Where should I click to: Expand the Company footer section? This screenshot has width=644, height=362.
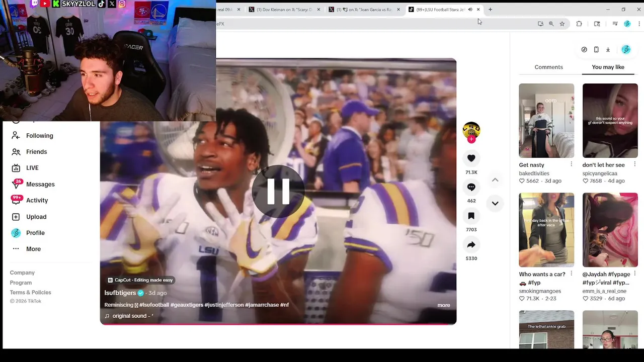pos(22,273)
